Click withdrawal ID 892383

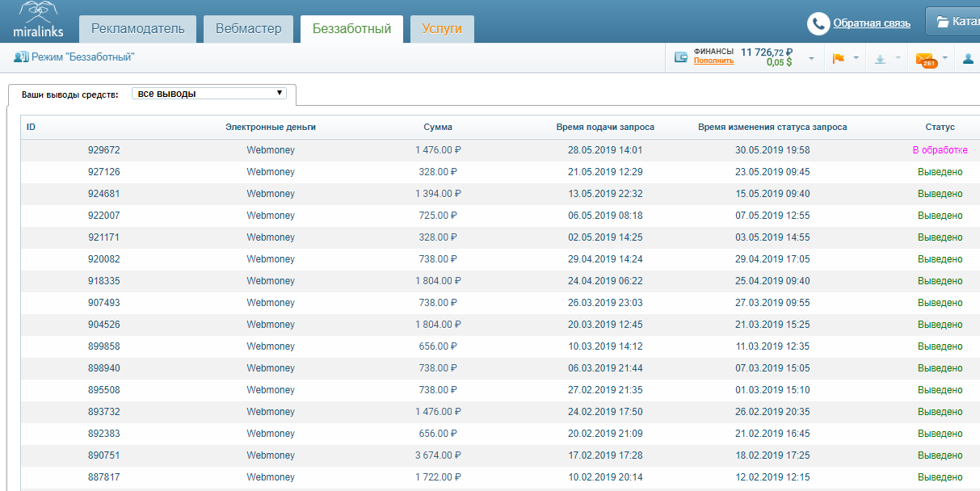(x=104, y=434)
